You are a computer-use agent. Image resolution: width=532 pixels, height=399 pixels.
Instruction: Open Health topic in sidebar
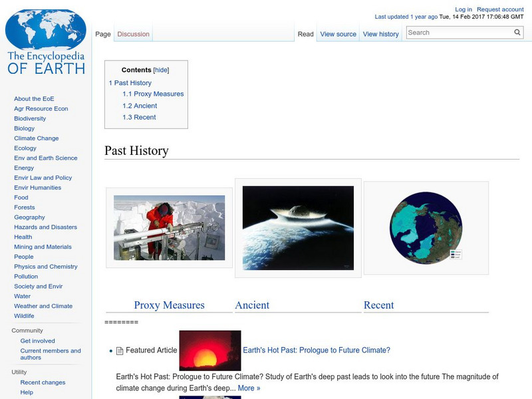[x=23, y=237]
